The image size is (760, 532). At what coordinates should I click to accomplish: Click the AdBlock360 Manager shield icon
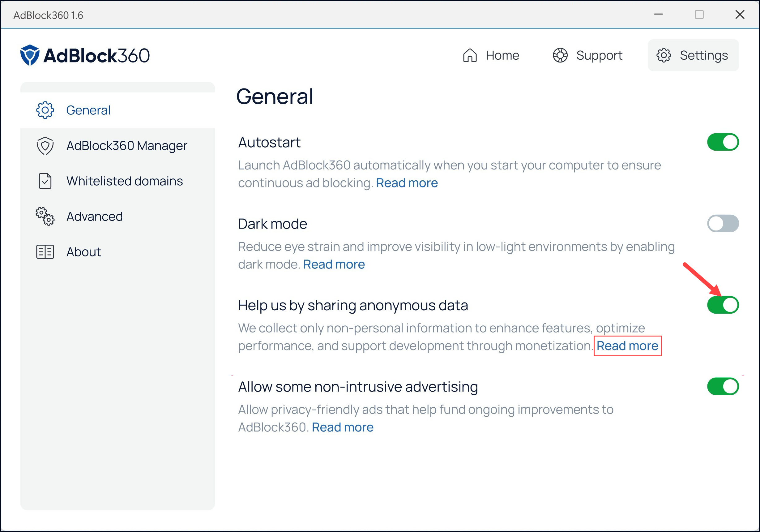[x=45, y=146]
